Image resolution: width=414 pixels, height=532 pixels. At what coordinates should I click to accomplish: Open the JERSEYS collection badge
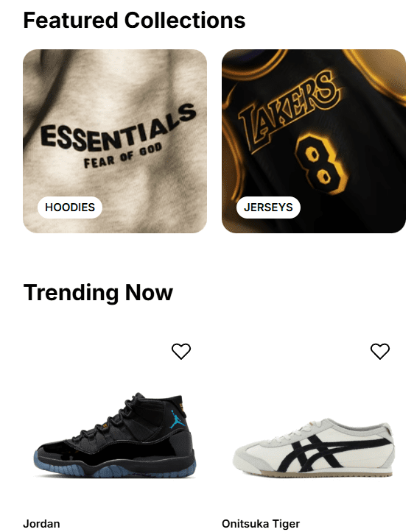click(268, 208)
